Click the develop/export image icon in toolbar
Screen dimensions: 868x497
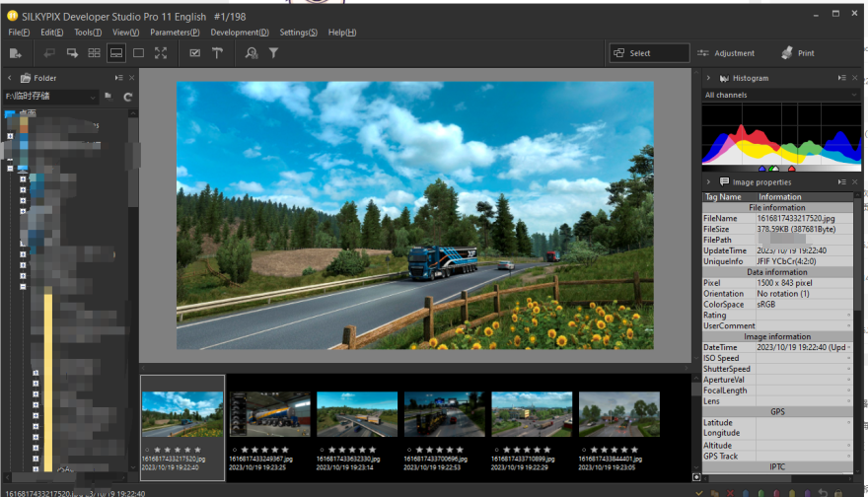(15, 53)
